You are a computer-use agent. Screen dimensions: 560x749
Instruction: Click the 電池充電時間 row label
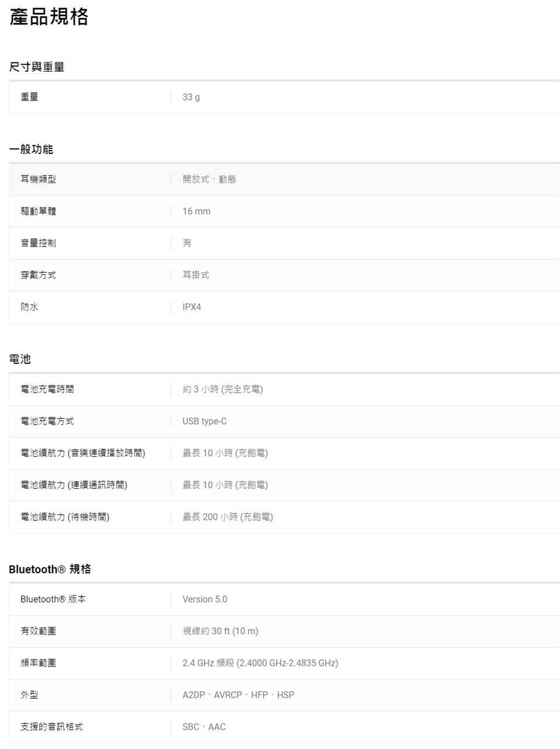47,389
